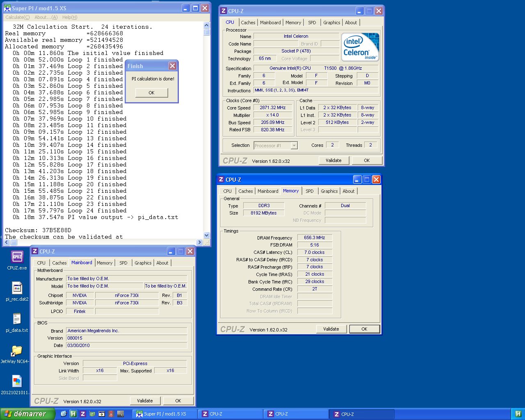This screenshot has height=420, width=525.
Task: Click the gray quick launch icon next to the red one
Action: point(120,414)
